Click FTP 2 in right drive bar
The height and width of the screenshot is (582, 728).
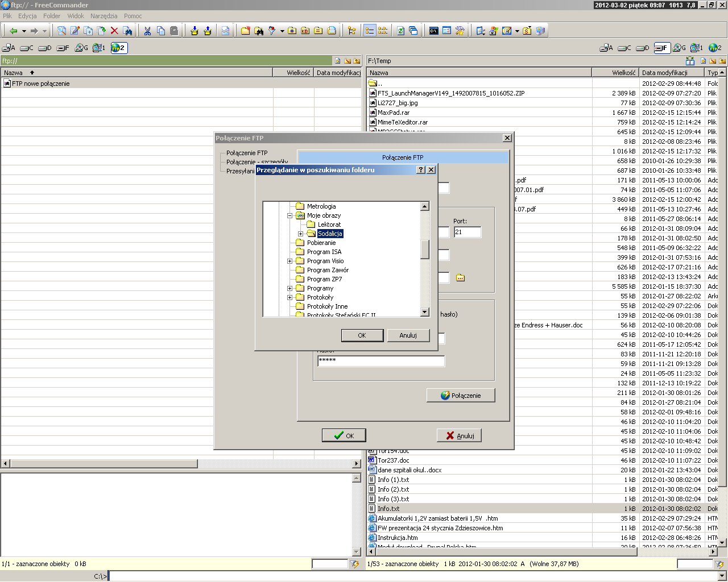pyautogui.click(x=715, y=48)
